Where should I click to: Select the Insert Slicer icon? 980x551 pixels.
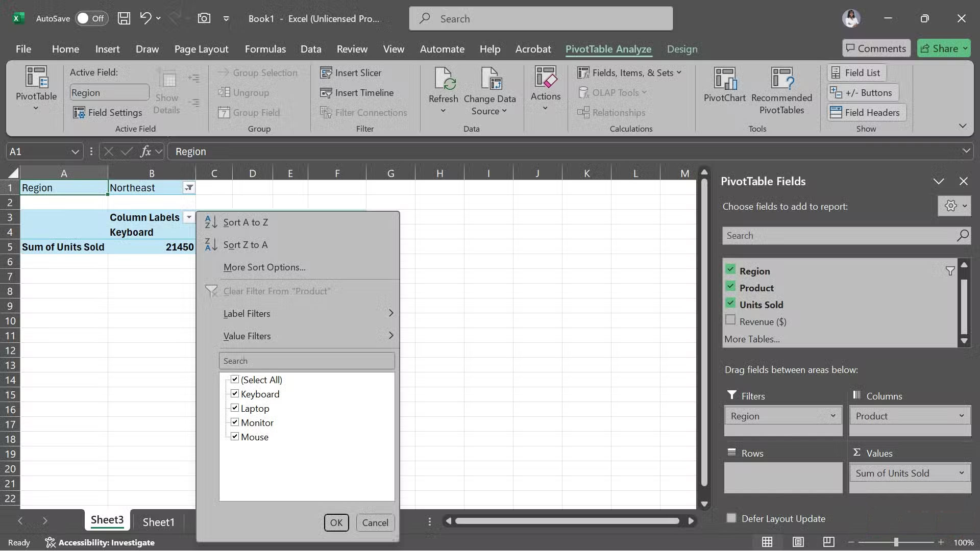326,72
